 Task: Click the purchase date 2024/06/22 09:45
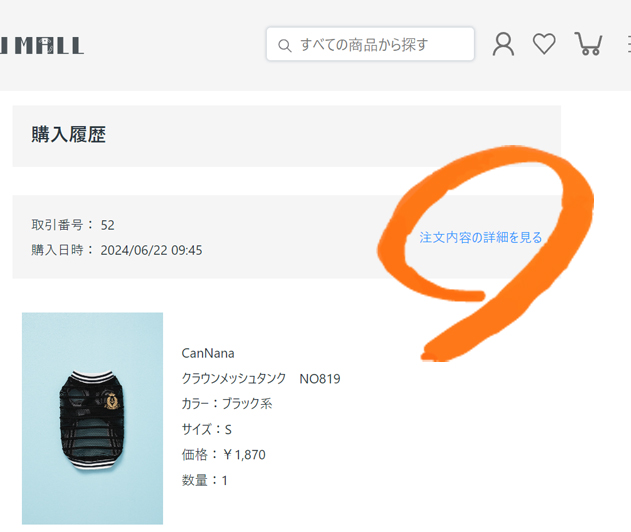coord(151,250)
